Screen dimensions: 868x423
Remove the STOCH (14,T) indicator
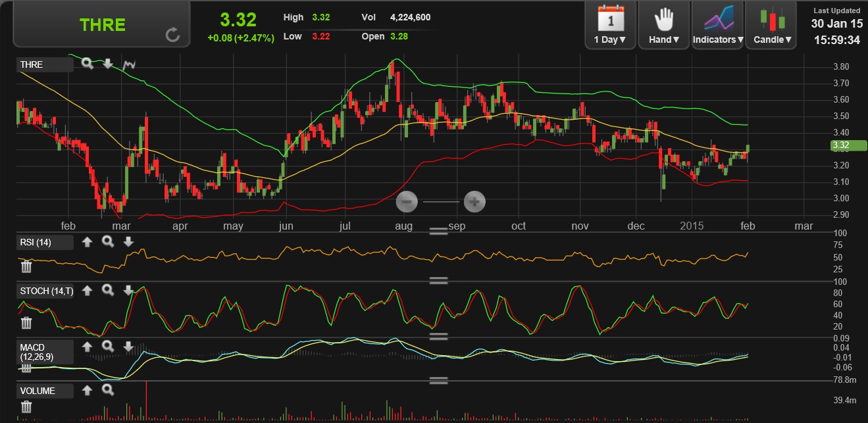[x=26, y=322]
